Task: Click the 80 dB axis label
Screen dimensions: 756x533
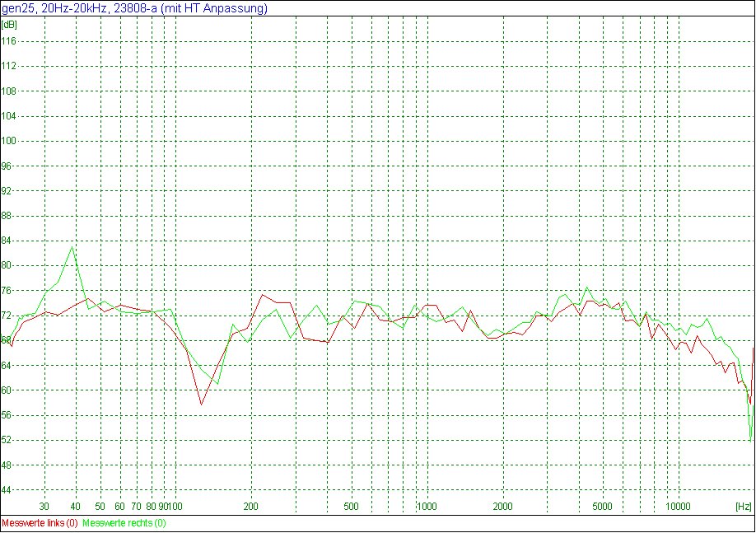Action: 7,265
